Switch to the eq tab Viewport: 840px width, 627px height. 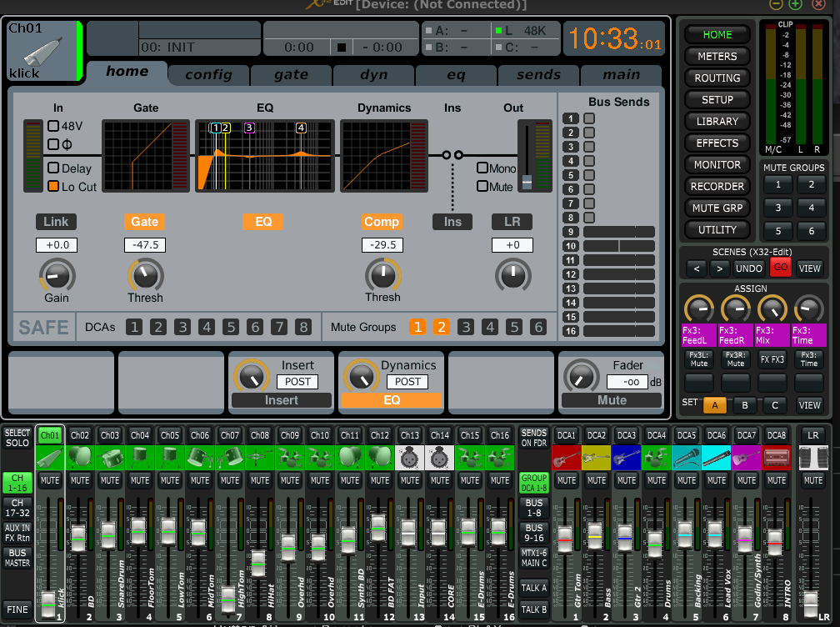click(456, 75)
